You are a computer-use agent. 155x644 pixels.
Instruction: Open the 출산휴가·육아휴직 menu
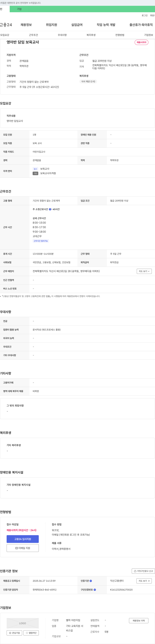(141, 25)
